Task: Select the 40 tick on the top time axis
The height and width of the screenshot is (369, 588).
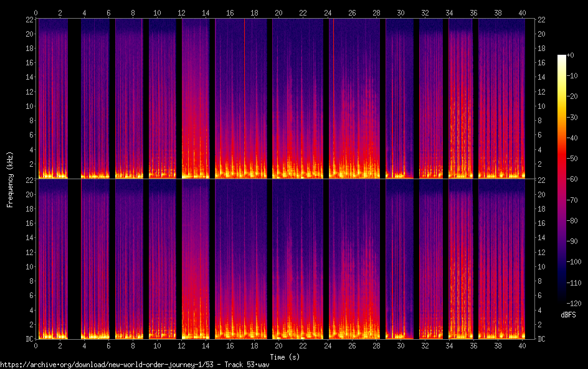Action: click(x=521, y=12)
